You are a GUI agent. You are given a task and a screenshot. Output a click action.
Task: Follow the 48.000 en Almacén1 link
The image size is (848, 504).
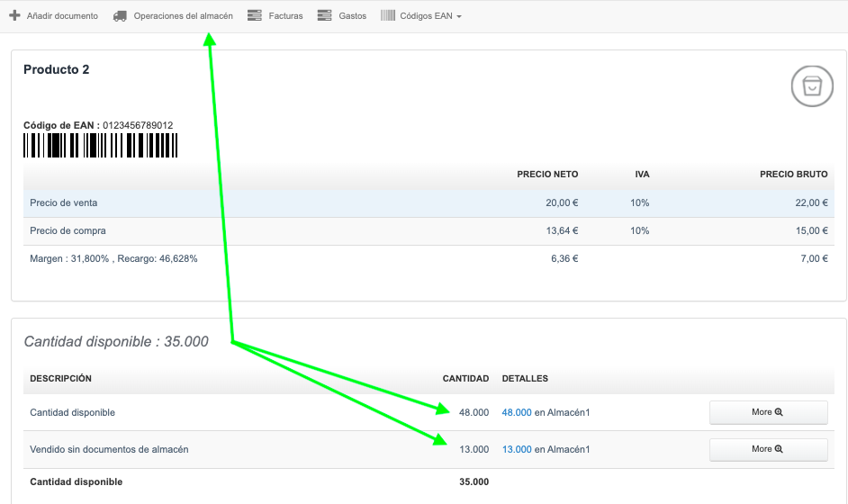pyautogui.click(x=517, y=412)
